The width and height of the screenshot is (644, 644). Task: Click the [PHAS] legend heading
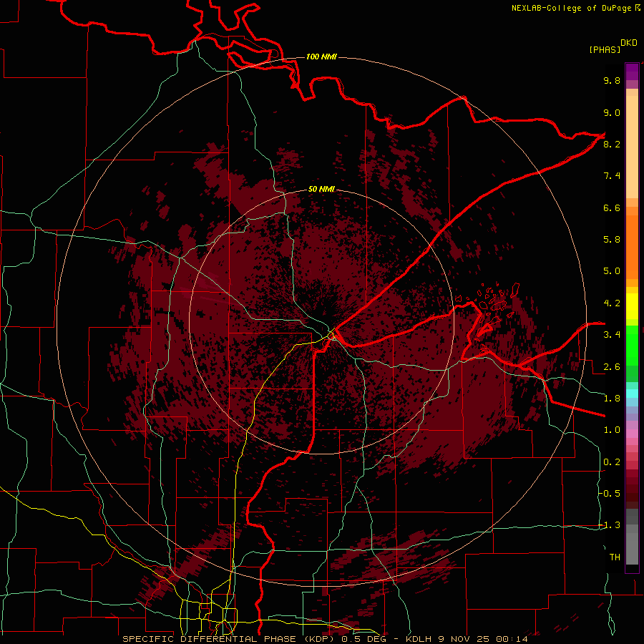point(604,49)
